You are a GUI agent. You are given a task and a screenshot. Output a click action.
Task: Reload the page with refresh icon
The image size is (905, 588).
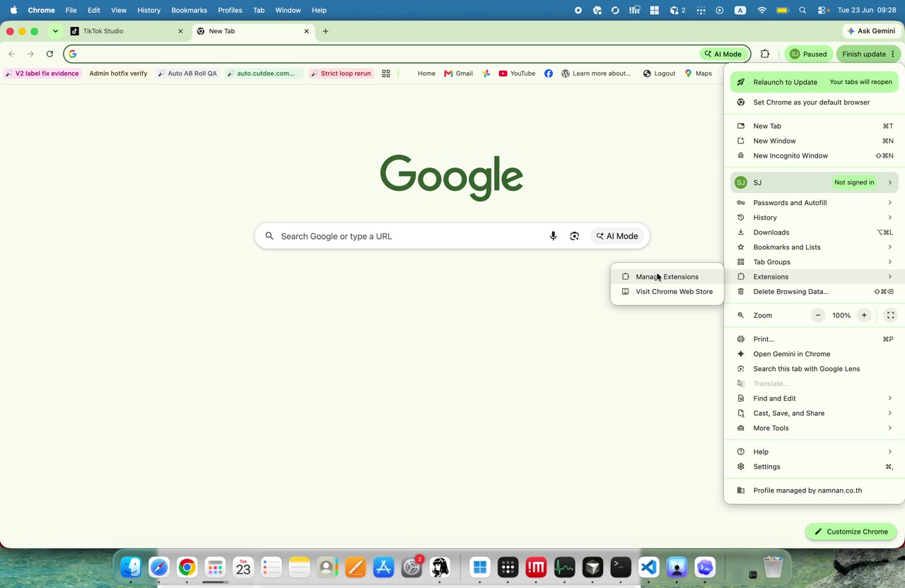tap(49, 54)
